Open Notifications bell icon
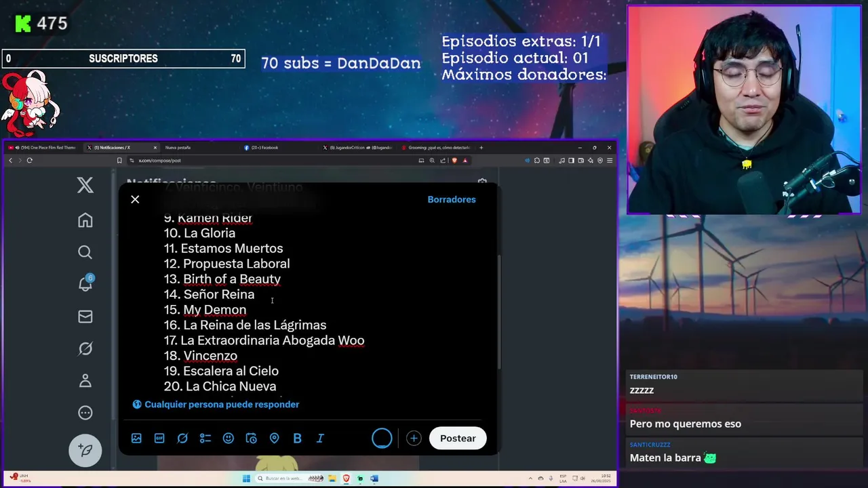868x488 pixels. [x=85, y=283]
